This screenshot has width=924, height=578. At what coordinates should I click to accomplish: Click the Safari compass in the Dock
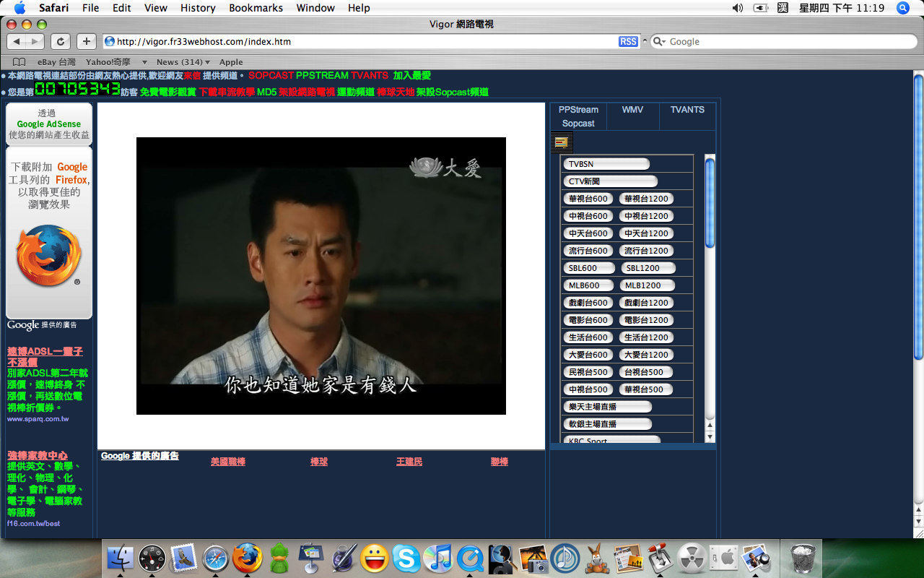[215, 558]
